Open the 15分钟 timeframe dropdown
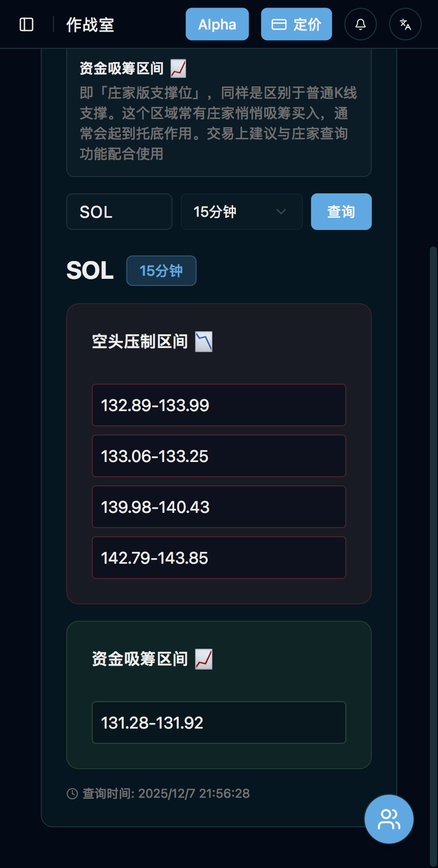Viewport: 438px width, 868px height. [x=241, y=212]
